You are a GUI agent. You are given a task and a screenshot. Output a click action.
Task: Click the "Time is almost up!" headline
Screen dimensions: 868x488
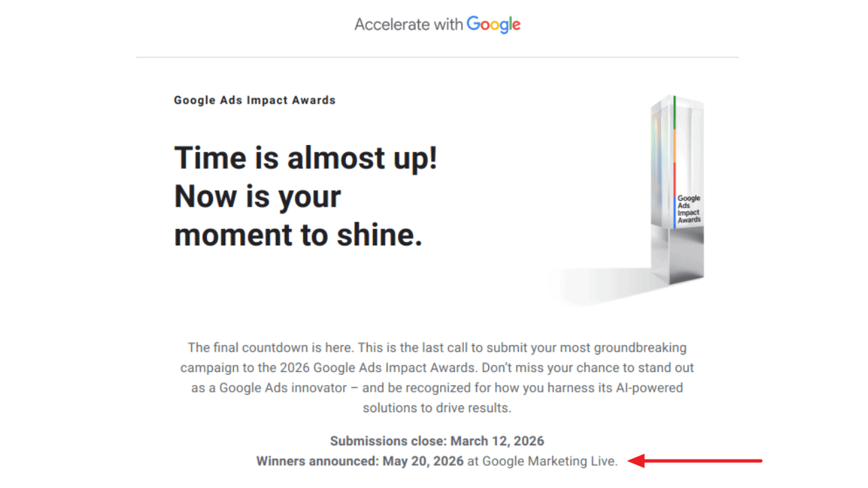click(306, 158)
